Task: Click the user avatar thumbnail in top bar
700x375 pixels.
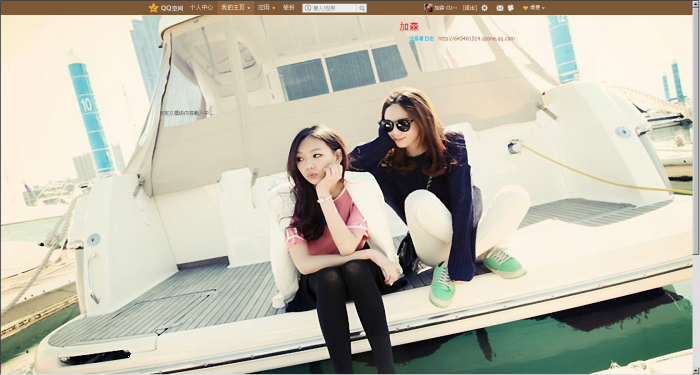Action: (x=428, y=8)
